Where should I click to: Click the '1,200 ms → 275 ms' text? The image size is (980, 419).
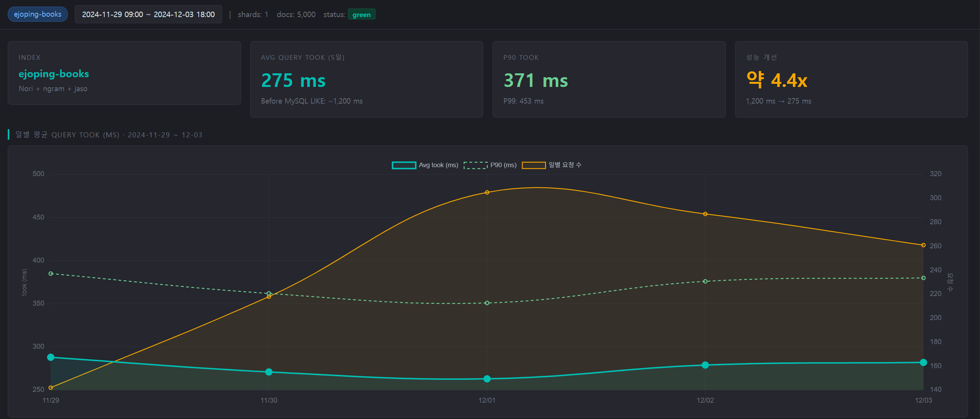pyautogui.click(x=778, y=101)
